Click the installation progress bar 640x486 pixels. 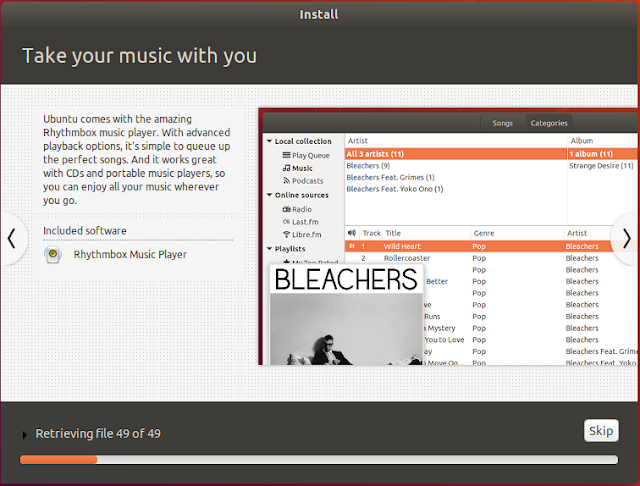(x=319, y=459)
